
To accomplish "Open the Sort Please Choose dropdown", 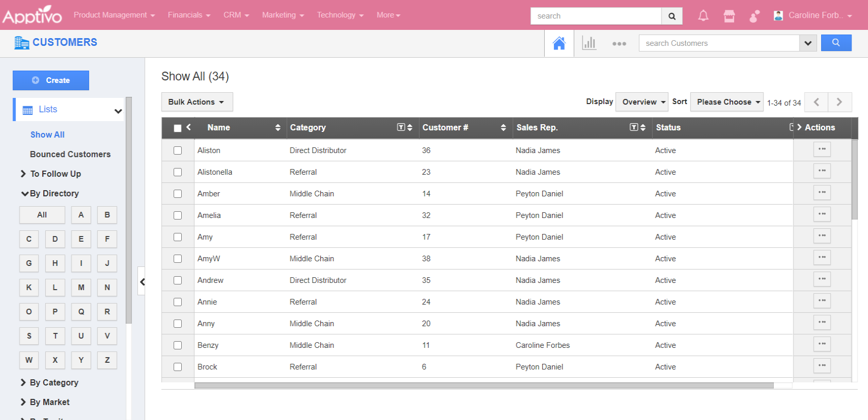I will click(727, 102).
